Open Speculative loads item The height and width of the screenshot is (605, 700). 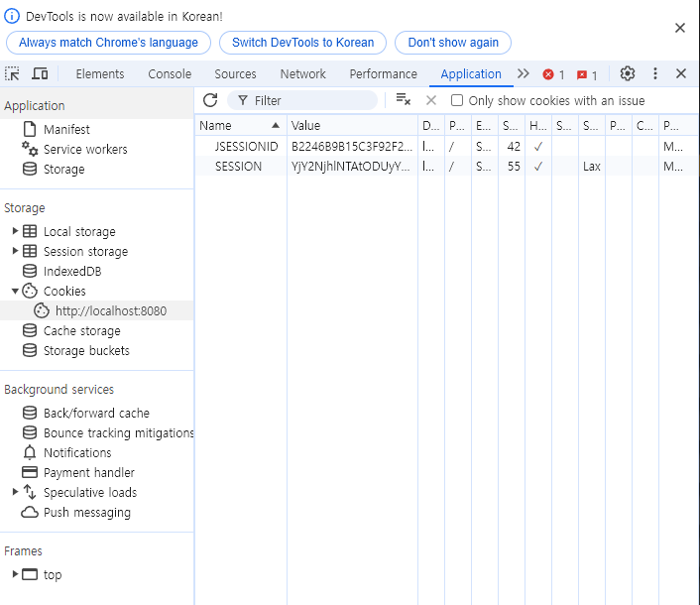pos(90,493)
